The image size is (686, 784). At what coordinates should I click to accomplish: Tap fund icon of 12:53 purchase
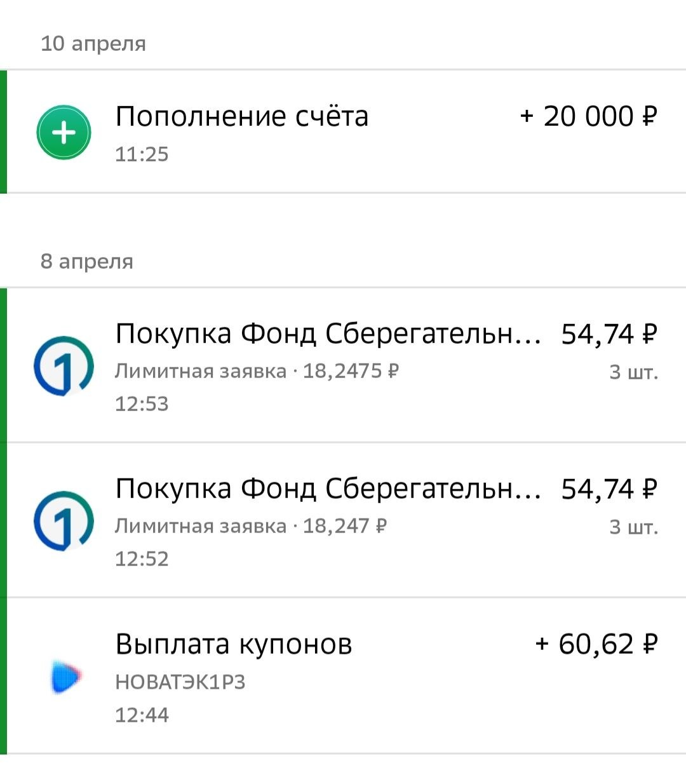tap(64, 366)
